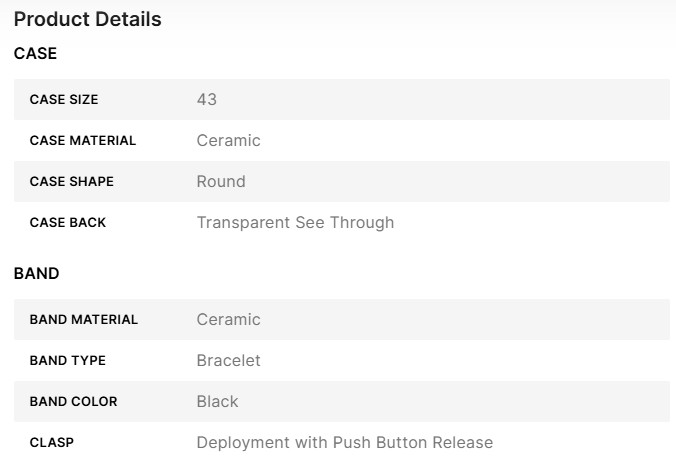The height and width of the screenshot is (468, 676).
Task: Click the Round case shape value
Action: click(x=221, y=182)
